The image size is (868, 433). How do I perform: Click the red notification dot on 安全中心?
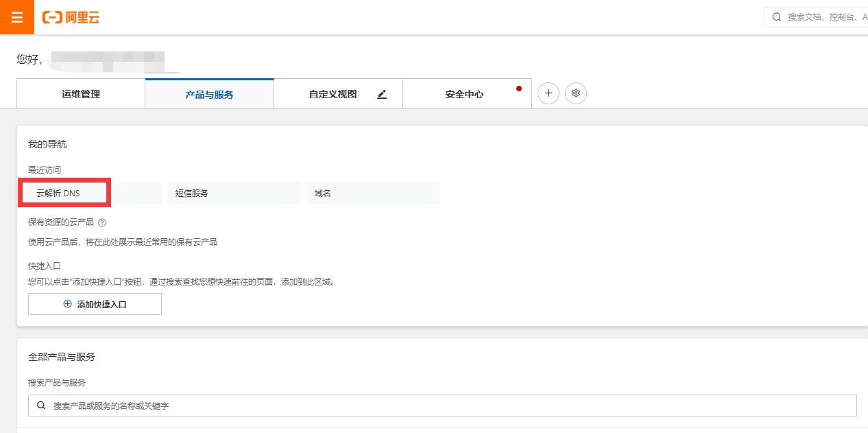click(x=519, y=89)
